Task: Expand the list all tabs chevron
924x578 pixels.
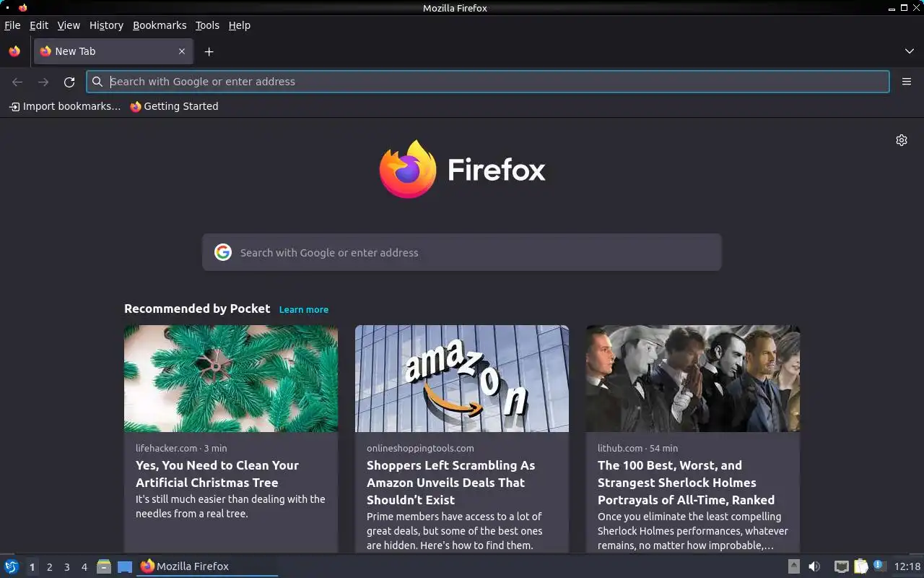Action: [910, 51]
